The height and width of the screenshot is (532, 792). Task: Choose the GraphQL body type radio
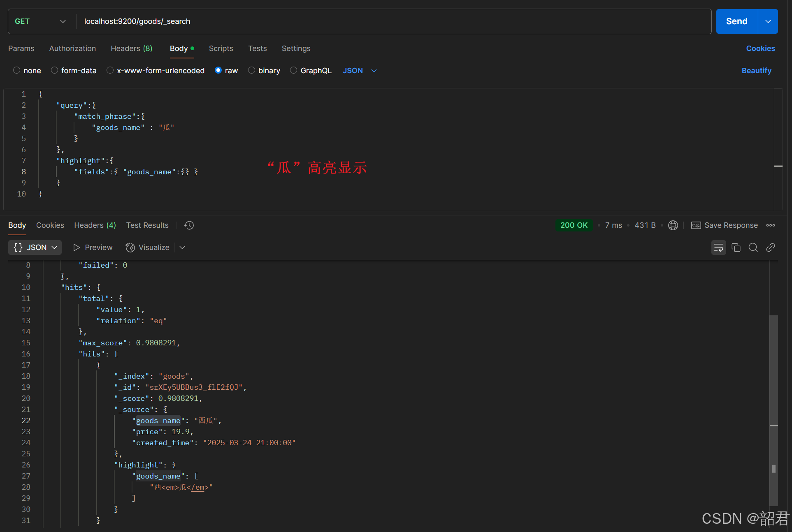[x=293, y=70]
